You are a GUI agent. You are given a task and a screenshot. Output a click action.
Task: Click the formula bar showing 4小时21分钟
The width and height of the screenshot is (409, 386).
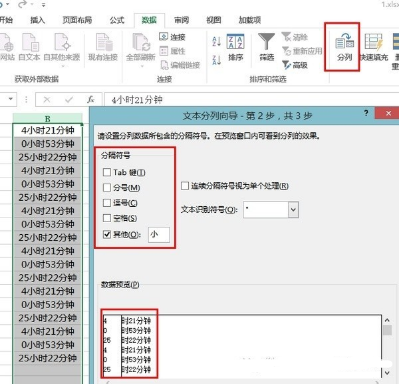pyautogui.click(x=252, y=99)
